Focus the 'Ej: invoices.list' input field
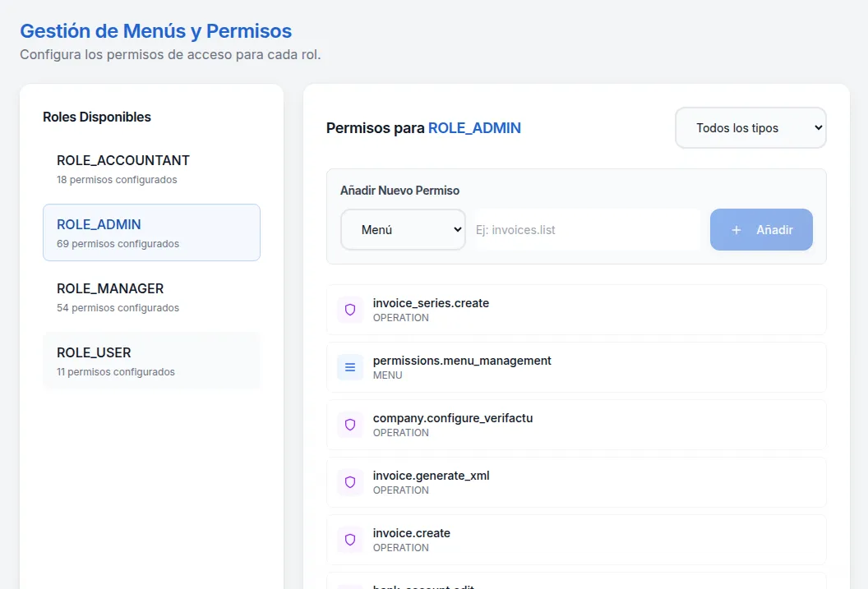Viewport: 868px width, 589px height. [587, 230]
